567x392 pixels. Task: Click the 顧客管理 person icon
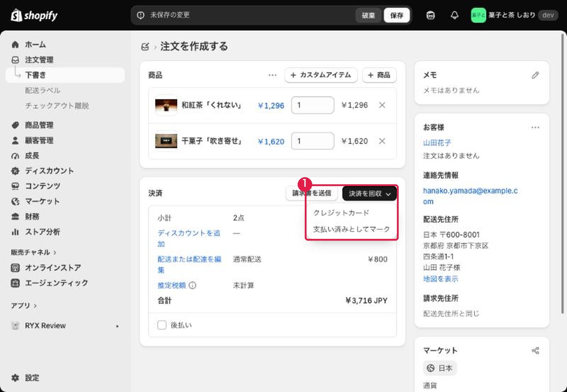click(x=15, y=140)
